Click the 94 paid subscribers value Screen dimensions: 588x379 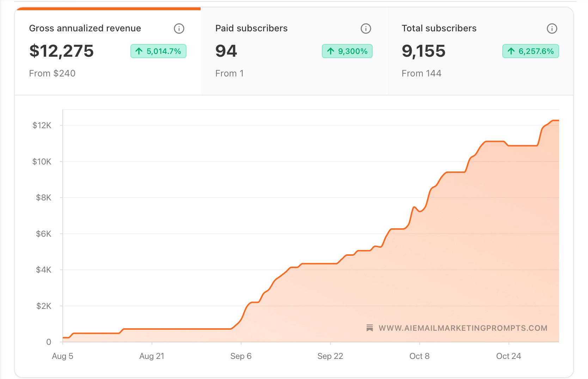[x=226, y=51]
